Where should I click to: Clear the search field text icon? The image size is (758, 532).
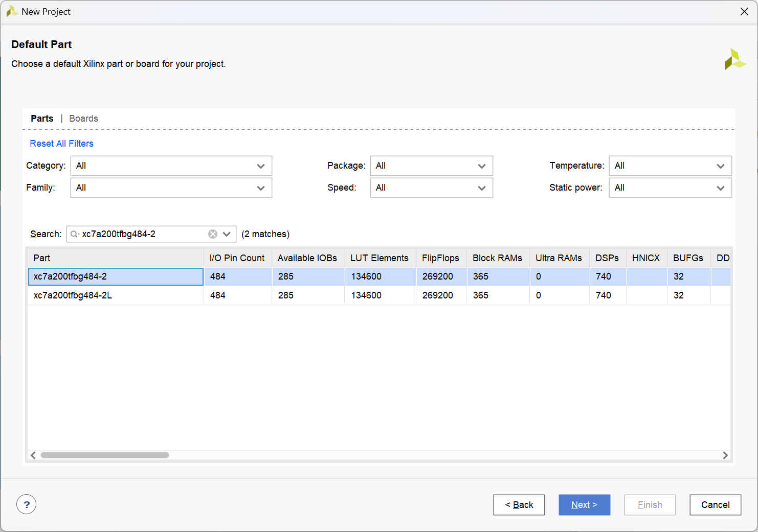pyautogui.click(x=213, y=234)
